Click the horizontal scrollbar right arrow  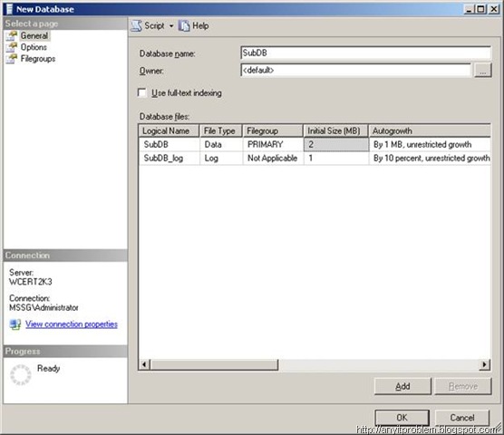click(x=484, y=364)
